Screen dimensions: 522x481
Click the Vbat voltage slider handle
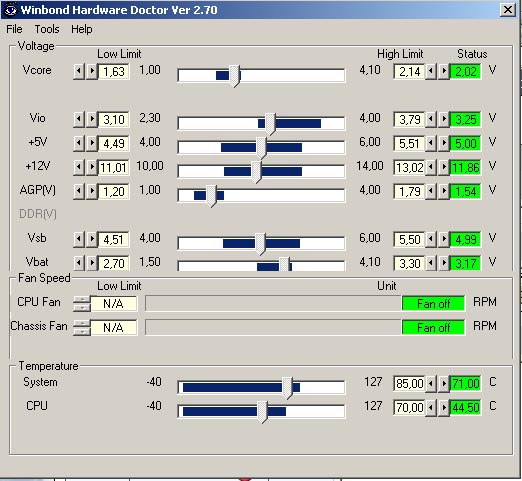pos(284,264)
